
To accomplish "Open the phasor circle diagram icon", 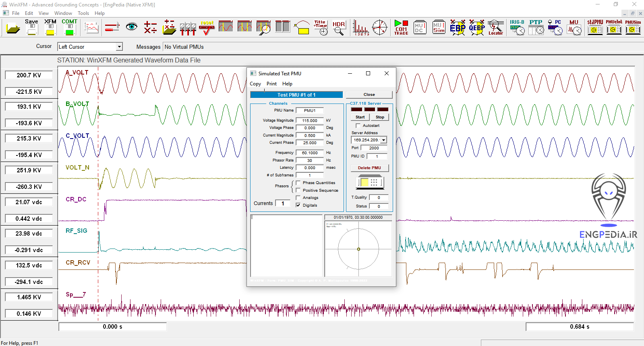I will pyautogui.click(x=379, y=28).
